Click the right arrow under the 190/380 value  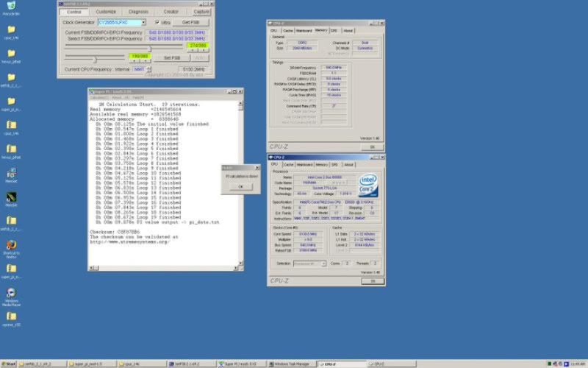pos(146,61)
